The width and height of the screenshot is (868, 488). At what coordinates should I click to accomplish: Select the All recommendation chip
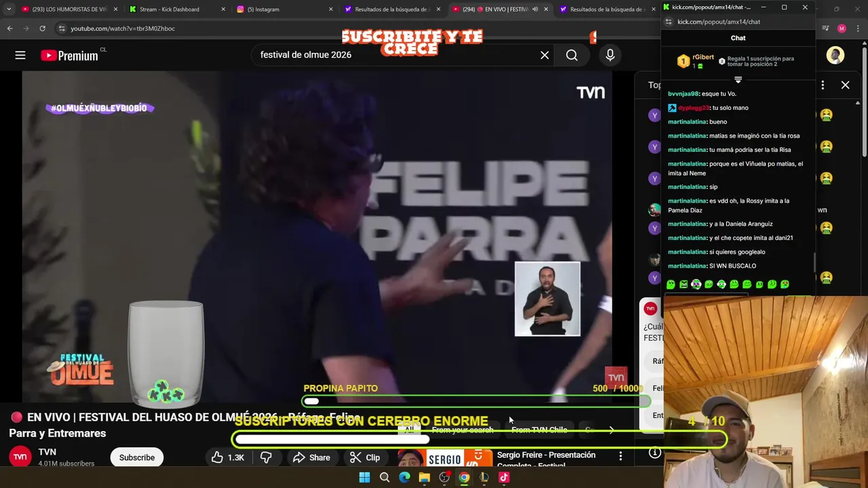point(409,430)
